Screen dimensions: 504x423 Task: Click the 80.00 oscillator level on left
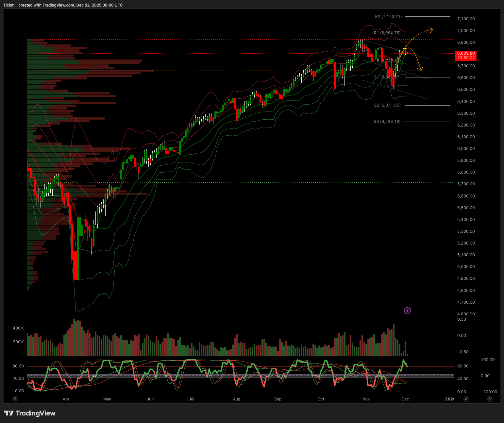coord(18,366)
